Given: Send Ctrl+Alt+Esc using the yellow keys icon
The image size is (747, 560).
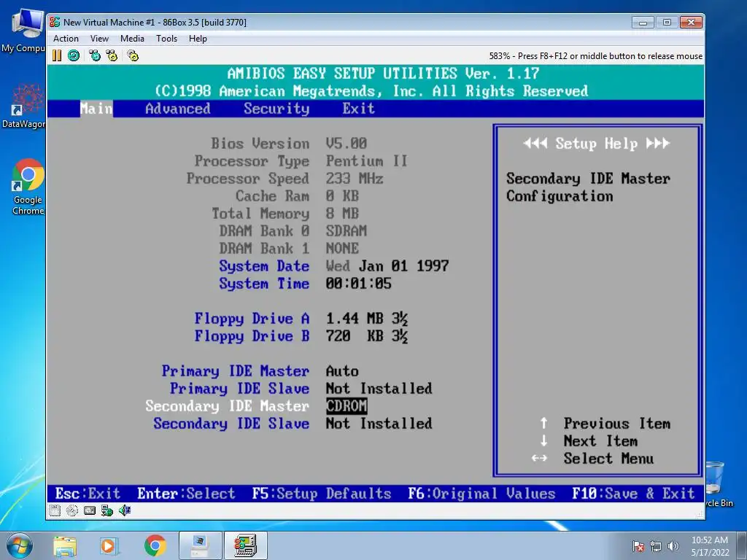Looking at the screenshot, I should 112,55.
